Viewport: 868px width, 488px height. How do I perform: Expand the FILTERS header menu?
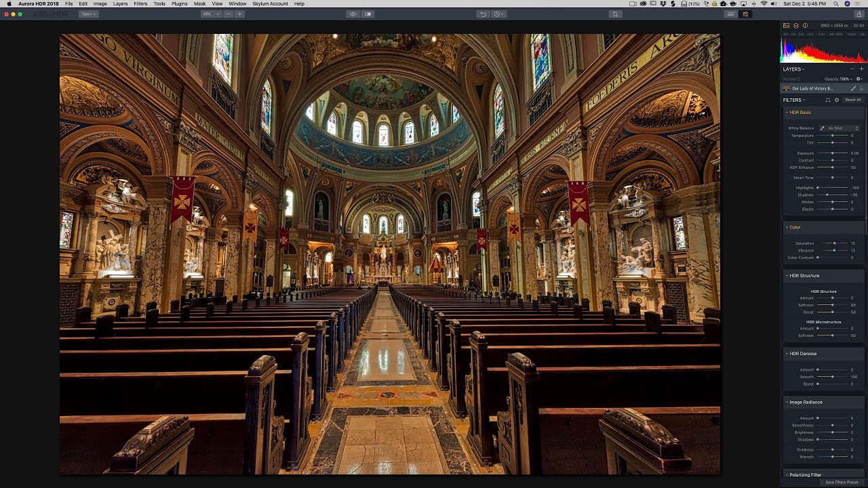point(794,100)
